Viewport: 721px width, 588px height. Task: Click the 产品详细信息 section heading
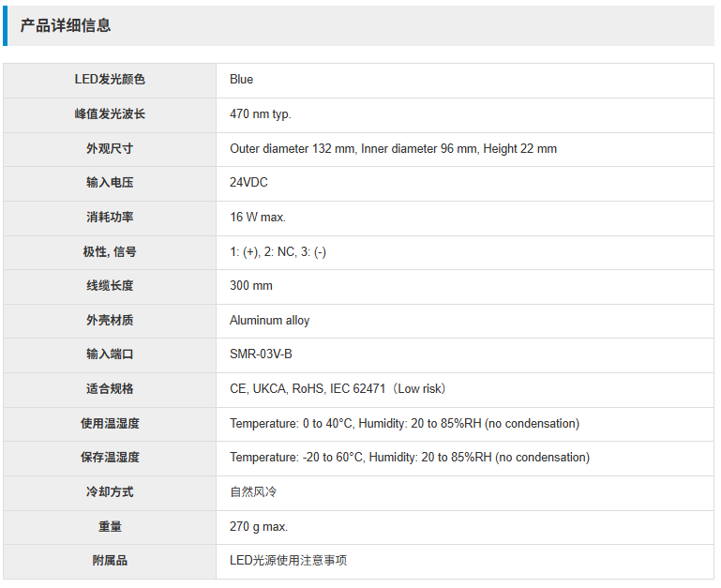click(x=66, y=25)
